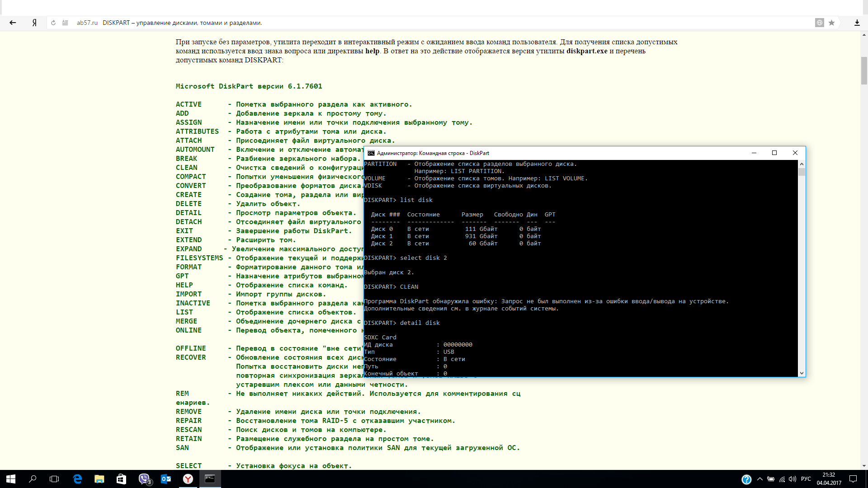Click the Yandex "Я" home button
This screenshot has height=488, width=868.
click(34, 23)
